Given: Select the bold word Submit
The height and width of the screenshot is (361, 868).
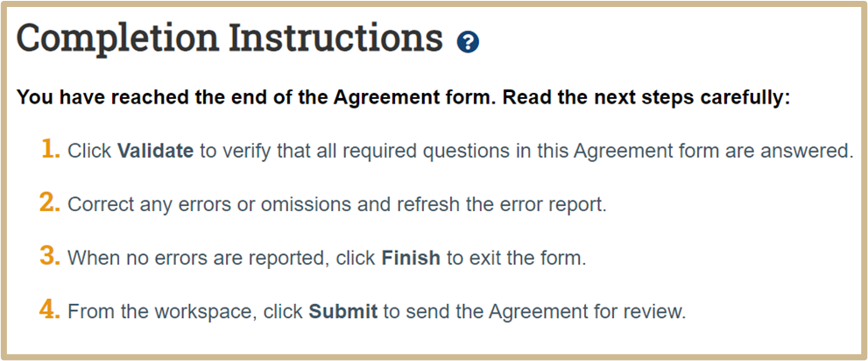Looking at the screenshot, I should click(x=343, y=312).
